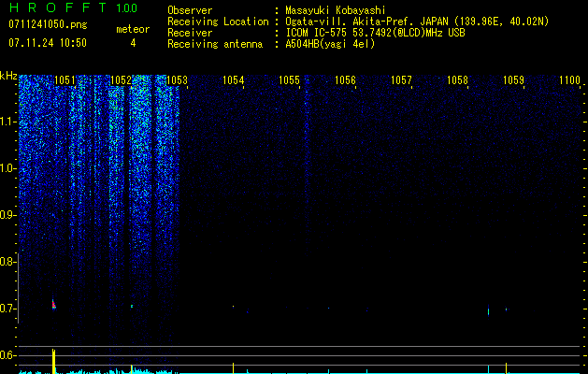Viewport: 588px width, 374px height.
Task: Click the Ogata-vill. Akita-Pref. JAPAN location value
Action: 417,22
